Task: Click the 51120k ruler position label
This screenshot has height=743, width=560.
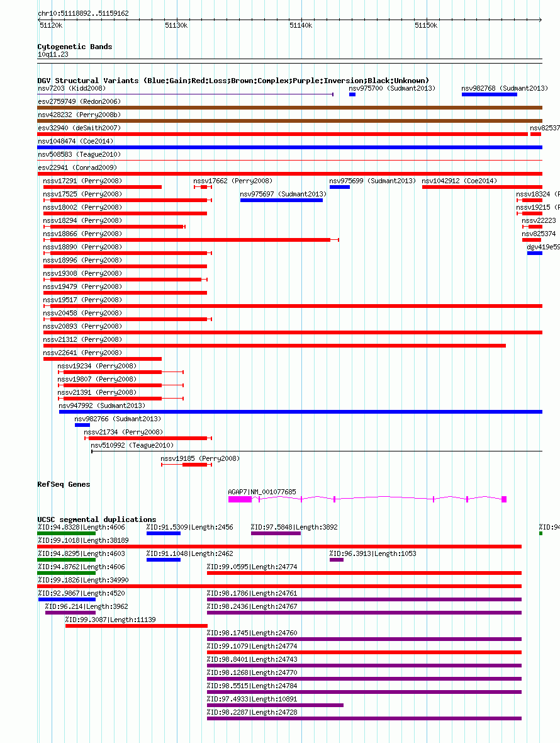Action: (51, 25)
